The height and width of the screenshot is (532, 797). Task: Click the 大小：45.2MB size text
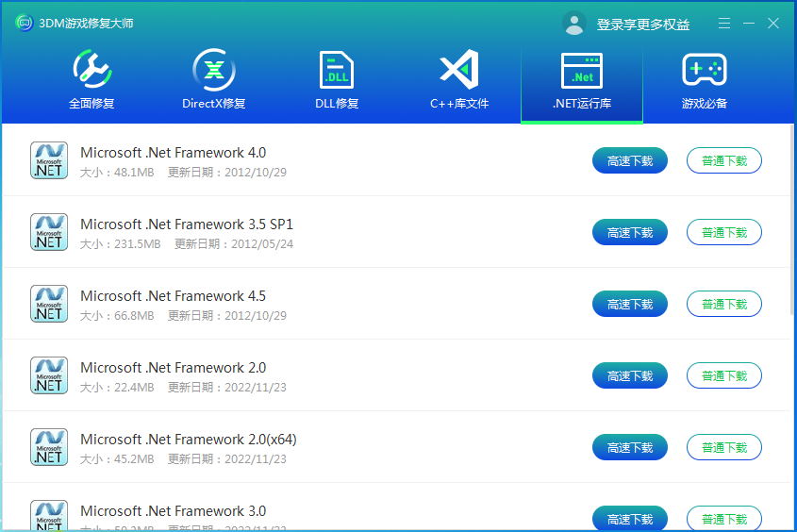pos(117,458)
